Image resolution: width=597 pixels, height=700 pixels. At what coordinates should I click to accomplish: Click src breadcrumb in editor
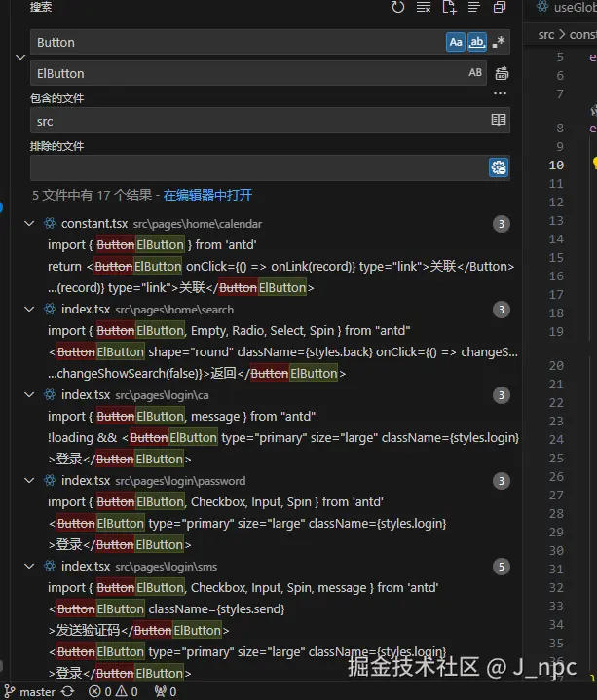[546, 34]
